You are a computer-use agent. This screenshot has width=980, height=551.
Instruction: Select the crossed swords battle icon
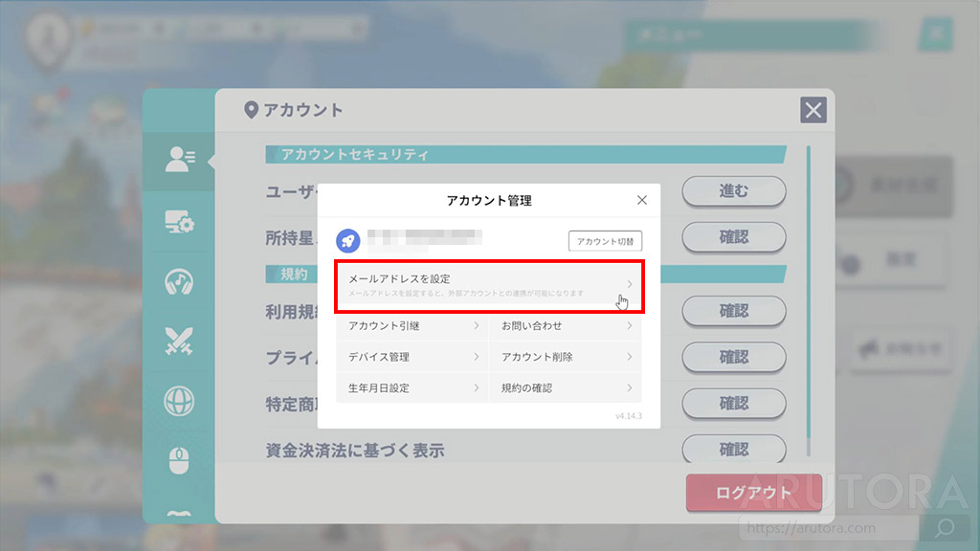pyautogui.click(x=179, y=341)
